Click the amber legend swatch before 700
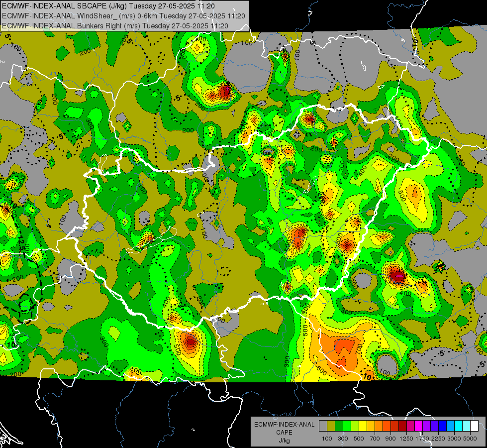This screenshot has height=448, width=487. coord(371,426)
